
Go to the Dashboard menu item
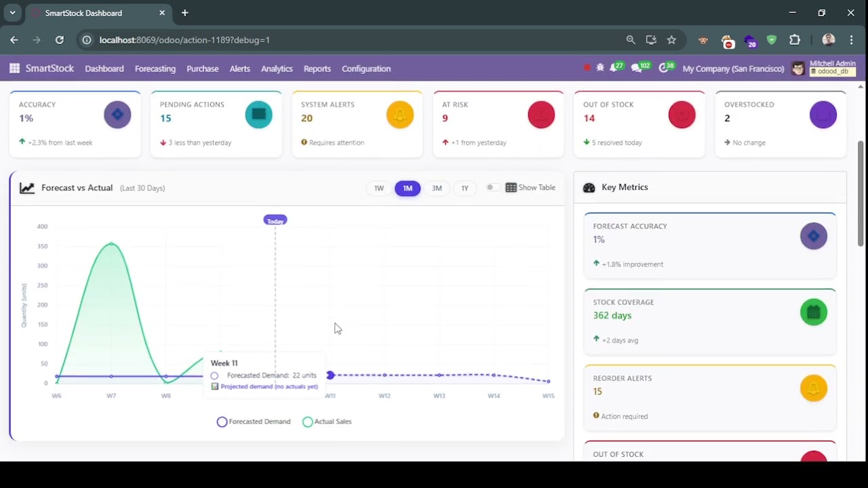(x=104, y=68)
